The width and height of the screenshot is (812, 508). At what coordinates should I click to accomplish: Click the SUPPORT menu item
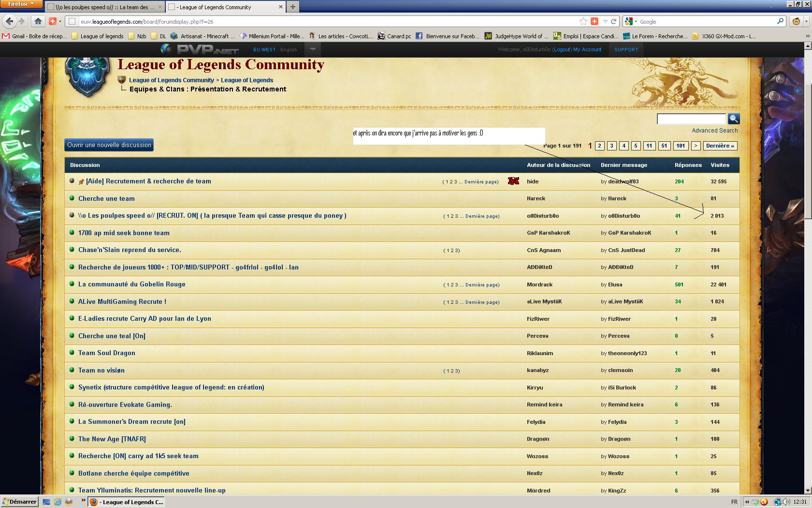[626, 49]
